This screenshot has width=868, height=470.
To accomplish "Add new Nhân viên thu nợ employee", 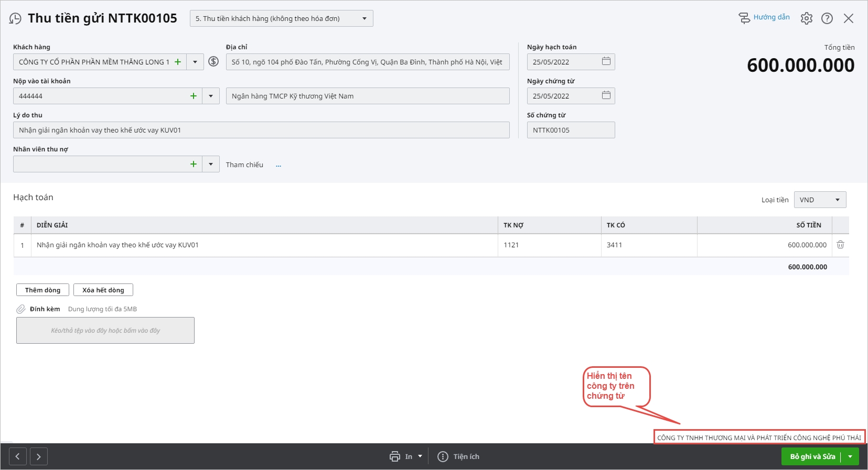I will [x=194, y=164].
